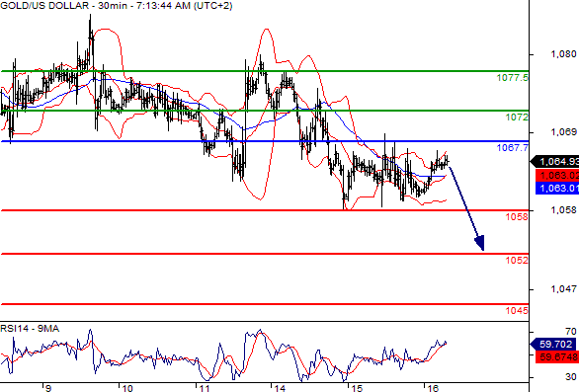Click date label 16 on time axis

click(433, 388)
